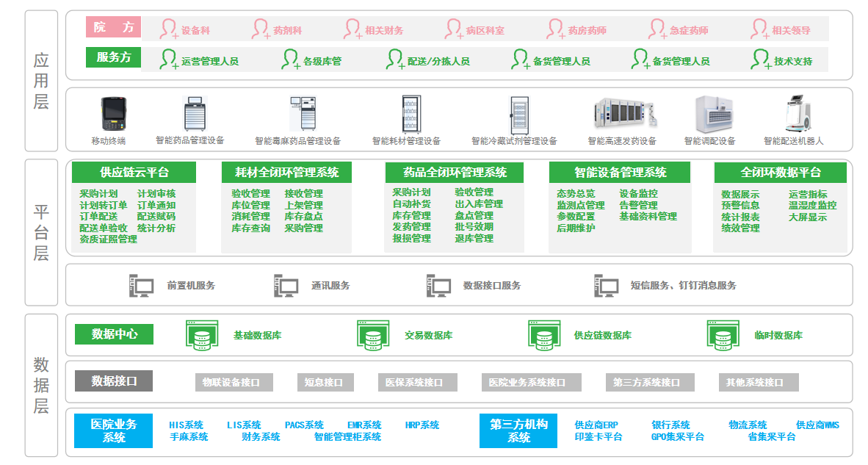Select the database icon beside 交易数据库
The height and width of the screenshot is (465, 868).
point(373,336)
